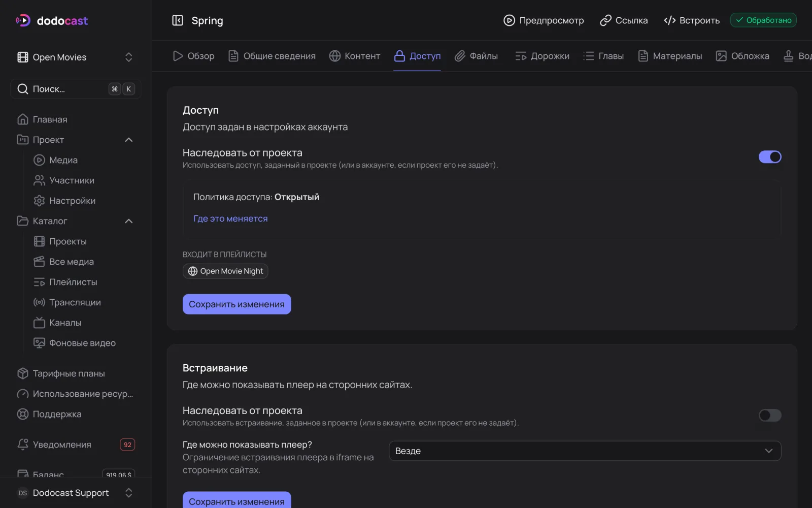The image size is (812, 508).
Task: Click the Обложка image icon
Action: point(721,56)
